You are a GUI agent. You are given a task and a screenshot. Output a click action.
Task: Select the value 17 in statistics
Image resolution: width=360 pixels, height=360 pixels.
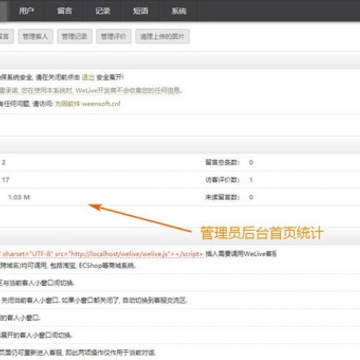[6, 180]
